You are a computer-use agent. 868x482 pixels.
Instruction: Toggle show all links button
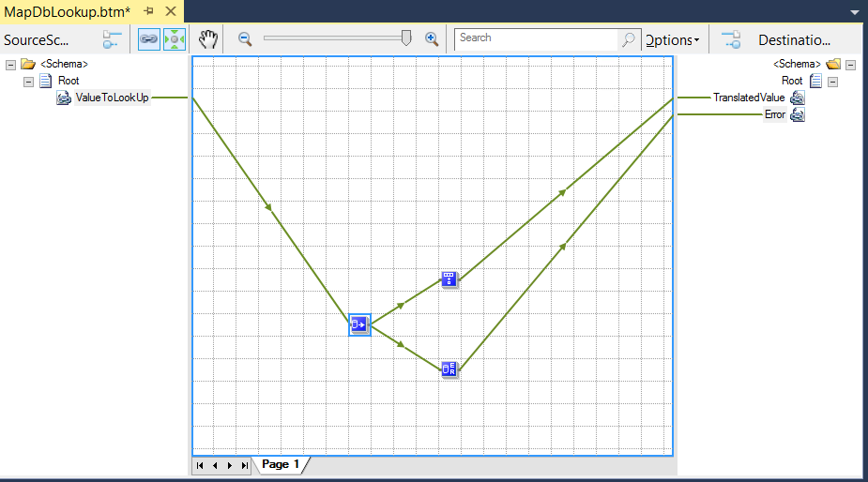148,39
